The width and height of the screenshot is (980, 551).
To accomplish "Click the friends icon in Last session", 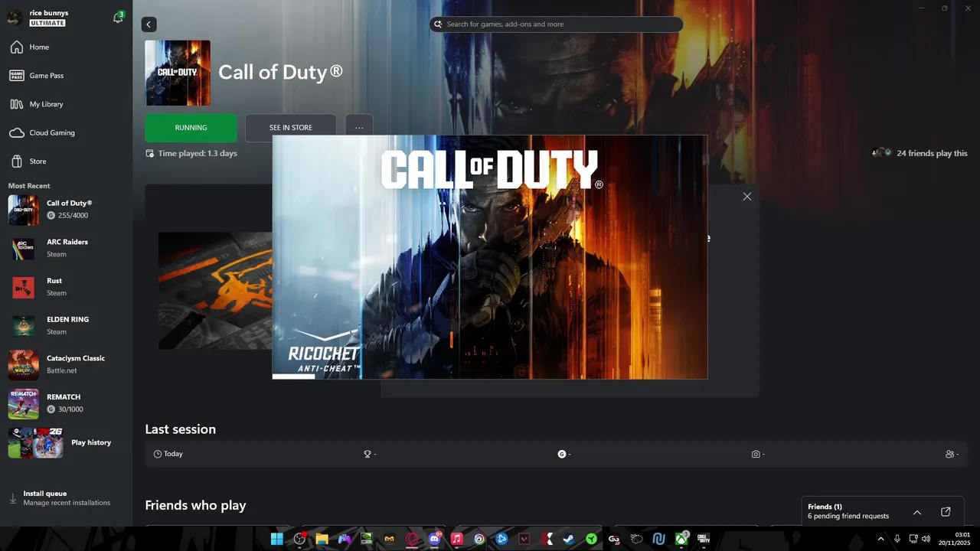I will [950, 454].
